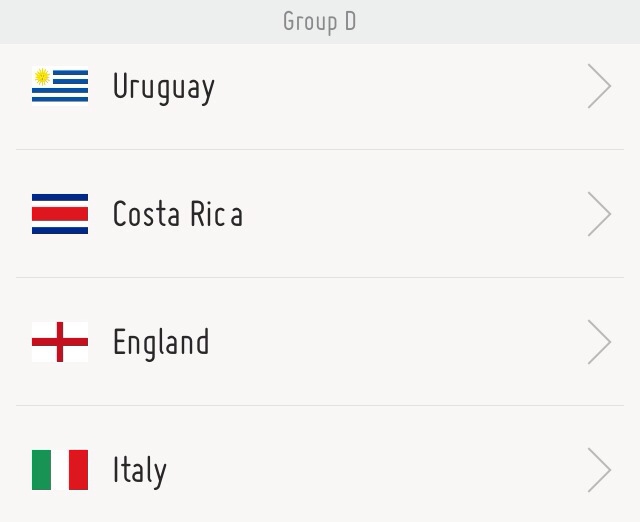Select the England St George's cross flag
The height and width of the screenshot is (522, 640).
(x=60, y=342)
